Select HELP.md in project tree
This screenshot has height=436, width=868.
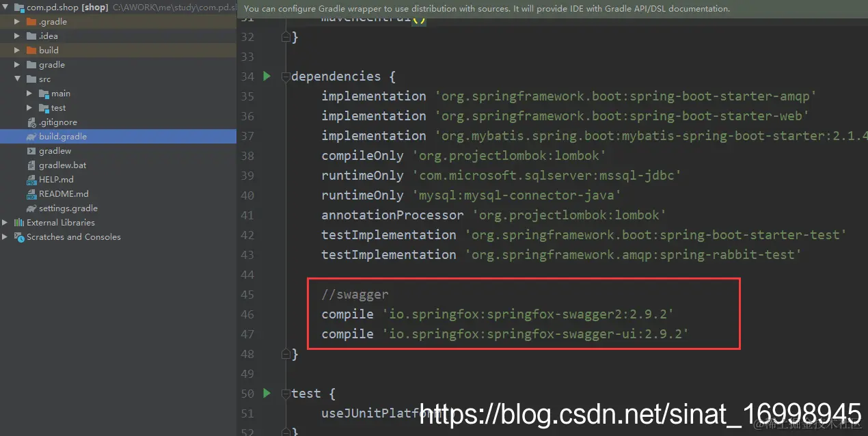pos(56,179)
